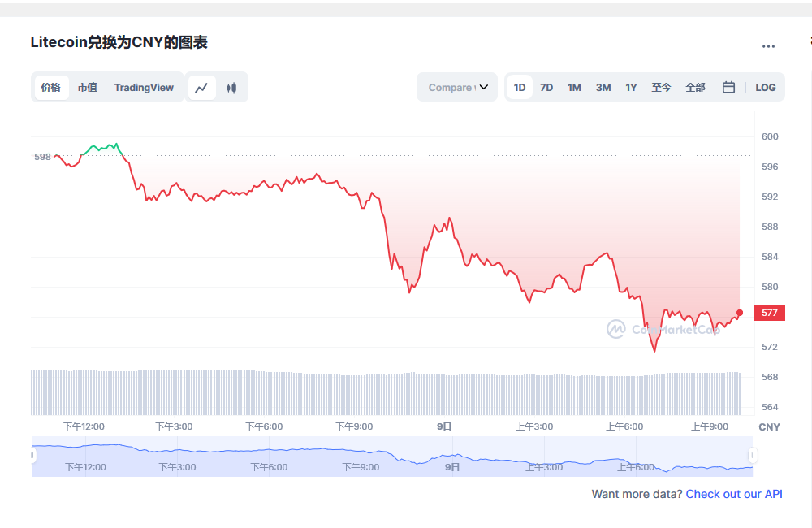
Task: Expand the Compare chevron arrow
Action: coord(482,87)
